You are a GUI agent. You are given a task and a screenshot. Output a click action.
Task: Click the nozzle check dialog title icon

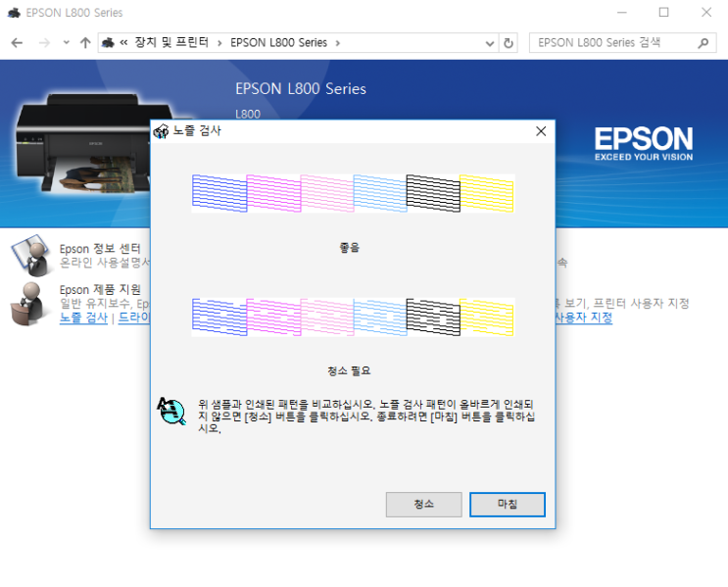(161, 131)
